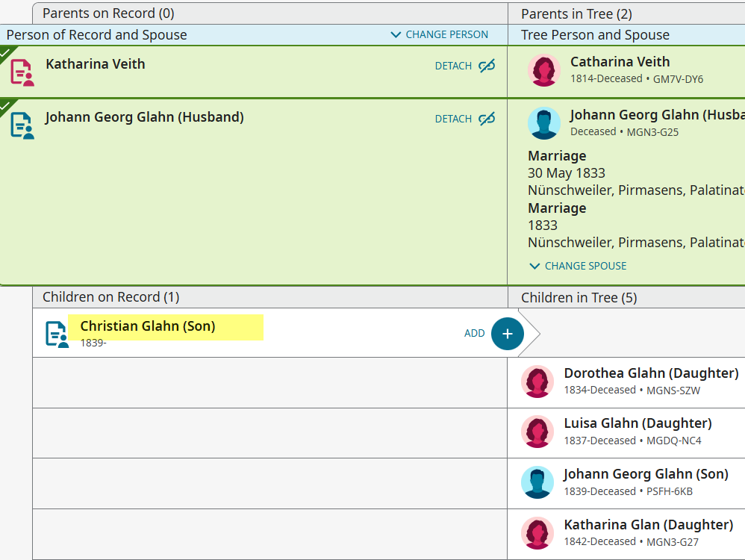Click Deceased MGN3-G25 details text
Viewport: 745px width, 560px height.
pos(624,131)
